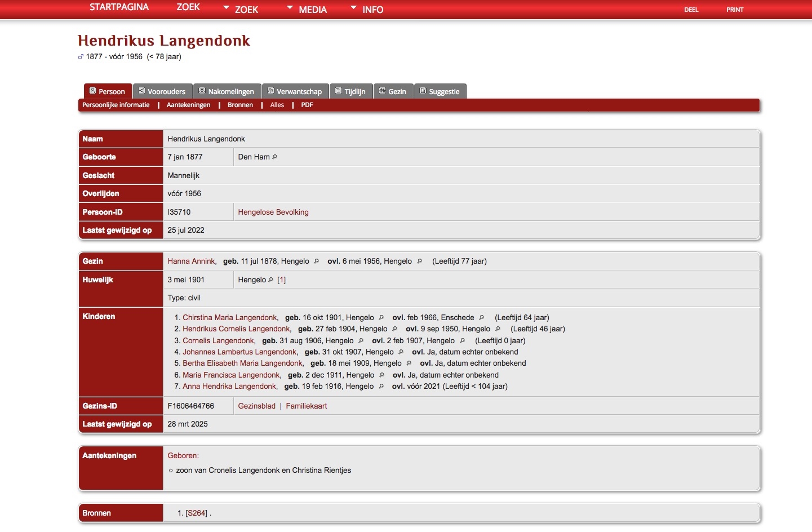
Task: Go to STARTPAGINA in top navigation
Action: point(119,7)
